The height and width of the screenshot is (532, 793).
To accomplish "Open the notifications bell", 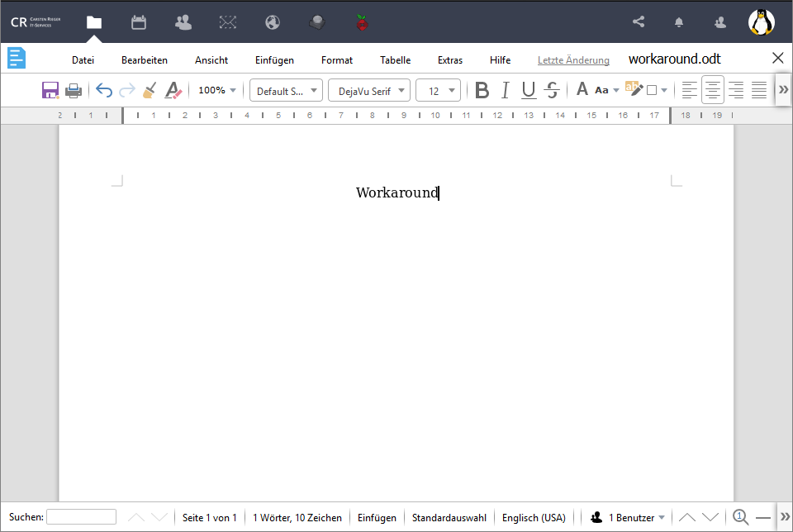I will coord(678,22).
